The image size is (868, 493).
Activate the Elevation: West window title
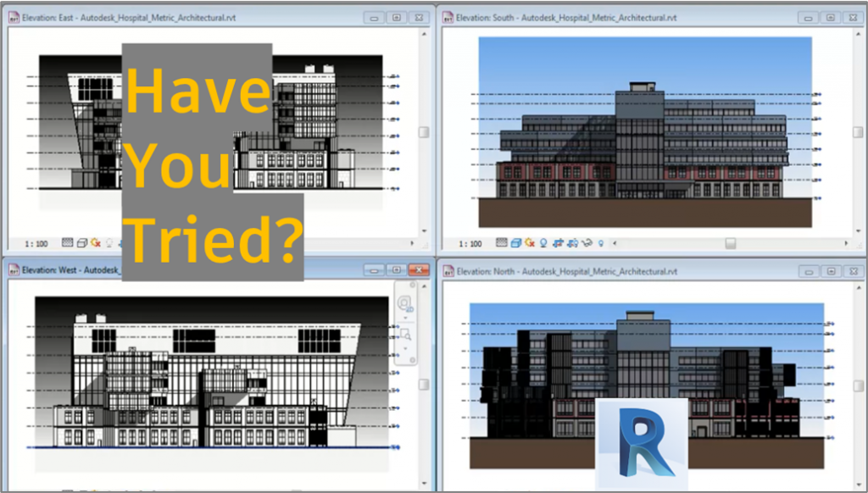coord(70,270)
